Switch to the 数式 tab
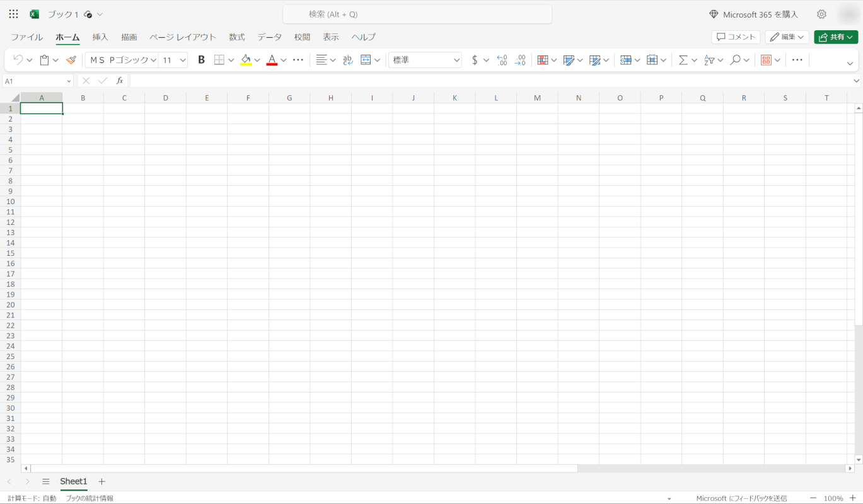Screen dimensions: 863x504 tap(236, 37)
